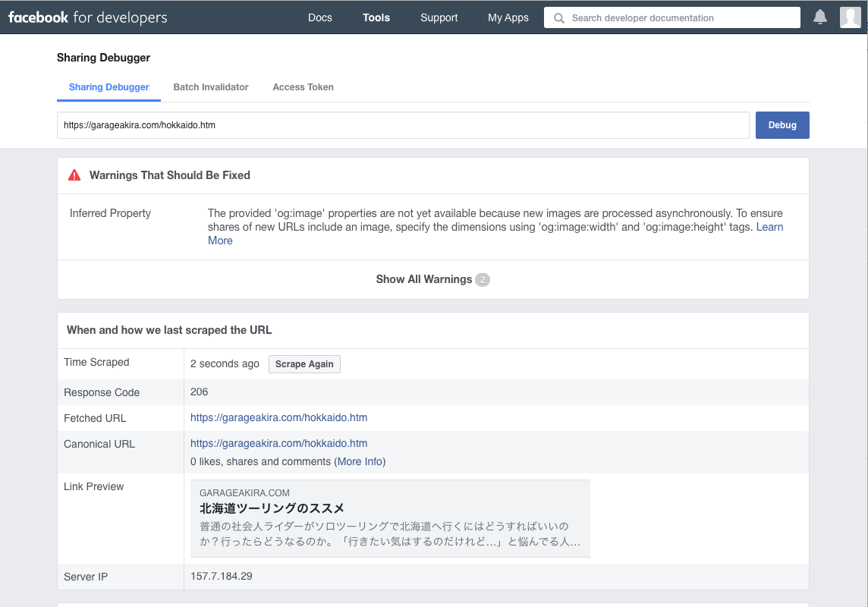
Task: Click the Scrape Again button
Action: point(304,364)
